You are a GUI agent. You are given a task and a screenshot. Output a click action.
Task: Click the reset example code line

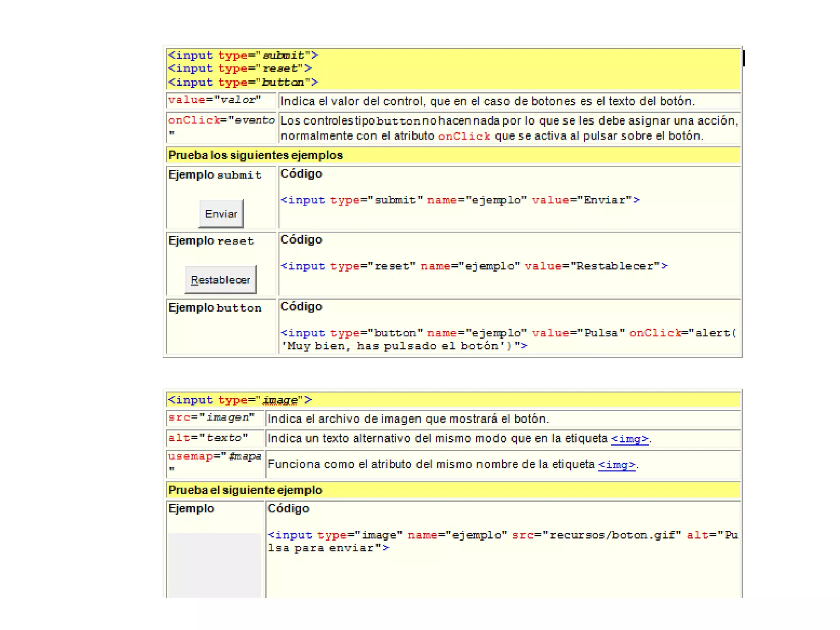[474, 266]
